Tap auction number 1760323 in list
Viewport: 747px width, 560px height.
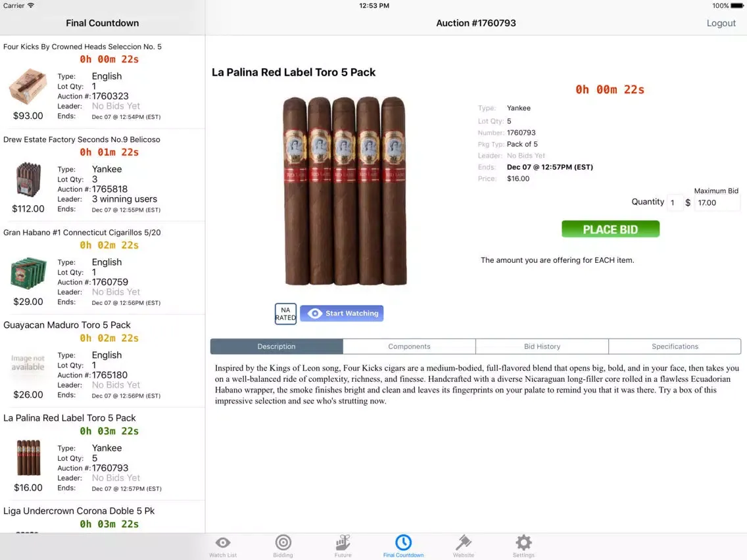[110, 96]
